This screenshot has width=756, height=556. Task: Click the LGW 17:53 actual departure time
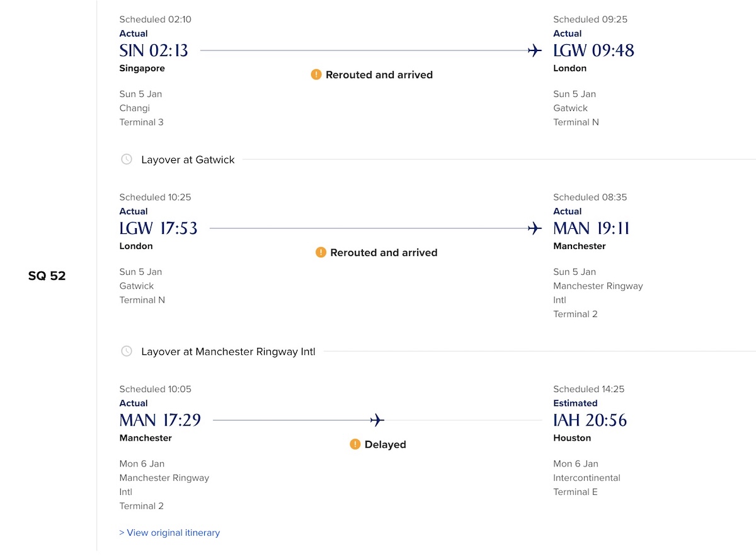pyautogui.click(x=159, y=228)
